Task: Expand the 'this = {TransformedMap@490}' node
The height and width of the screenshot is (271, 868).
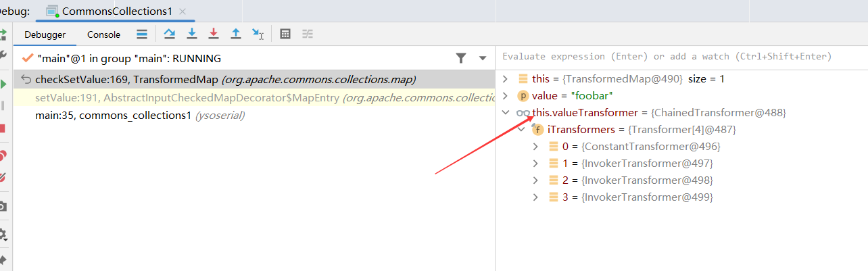Action: [505, 79]
